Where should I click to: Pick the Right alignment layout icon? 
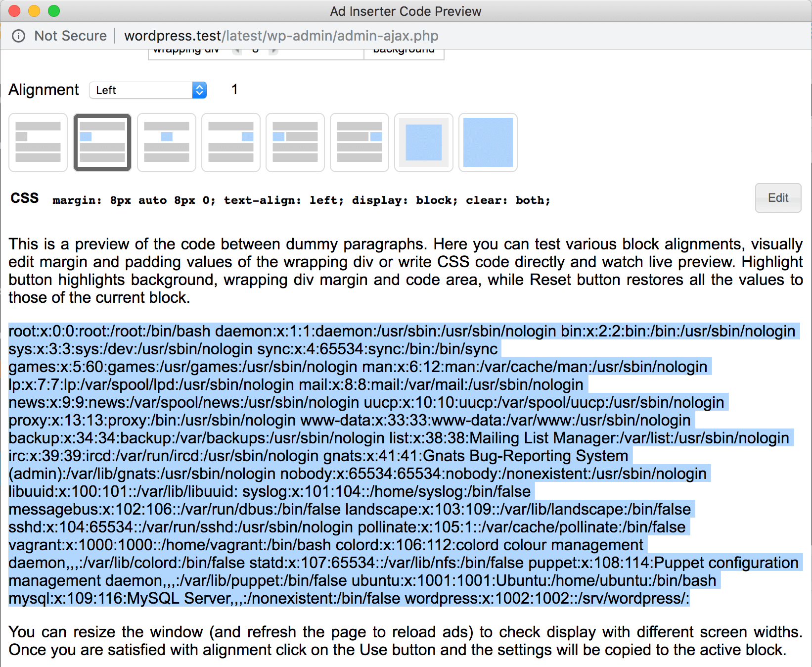[231, 143]
